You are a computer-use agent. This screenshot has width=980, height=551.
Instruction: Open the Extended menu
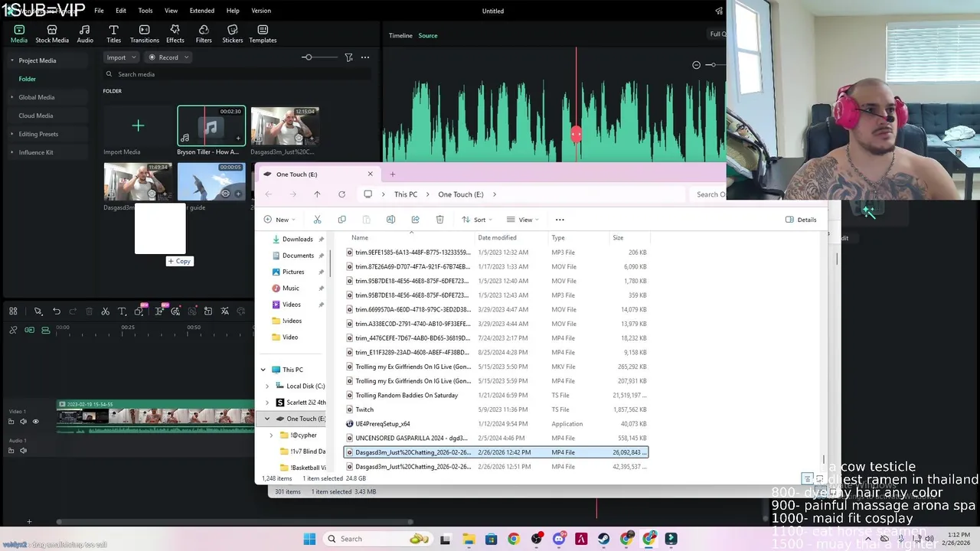tap(202, 11)
